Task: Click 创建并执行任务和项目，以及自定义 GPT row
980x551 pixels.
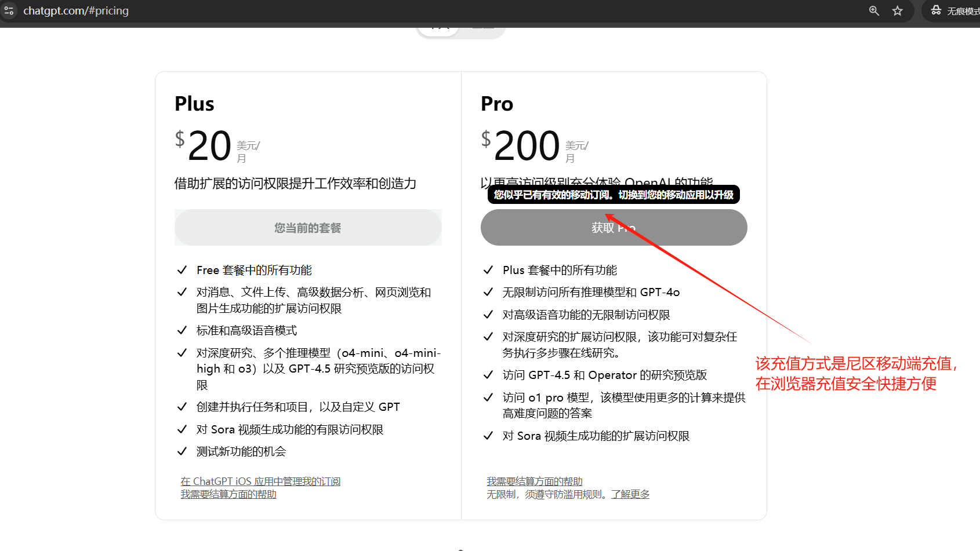Action: click(x=298, y=407)
